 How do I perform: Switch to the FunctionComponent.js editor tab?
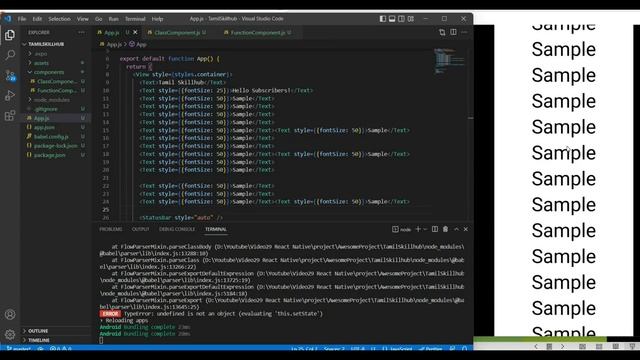258,33
